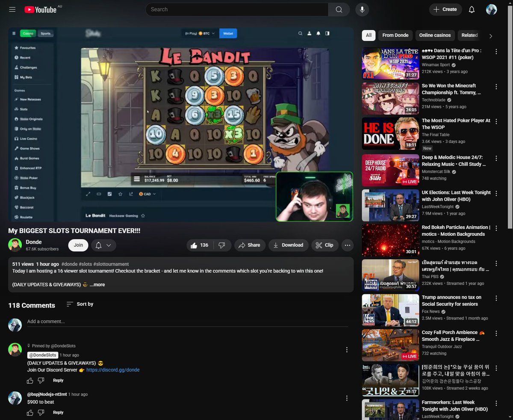This screenshot has height=420, width=513.
Task: Click the #slots hashtag
Action: (85, 264)
